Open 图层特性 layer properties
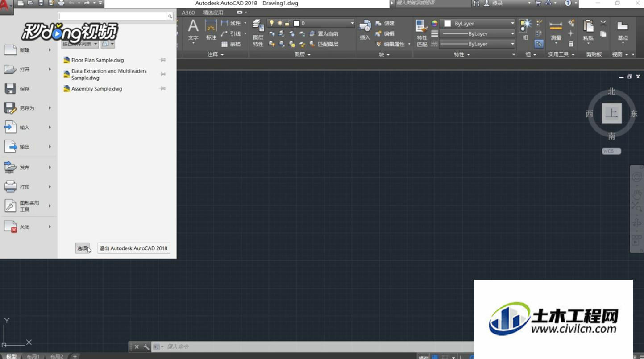 258,33
